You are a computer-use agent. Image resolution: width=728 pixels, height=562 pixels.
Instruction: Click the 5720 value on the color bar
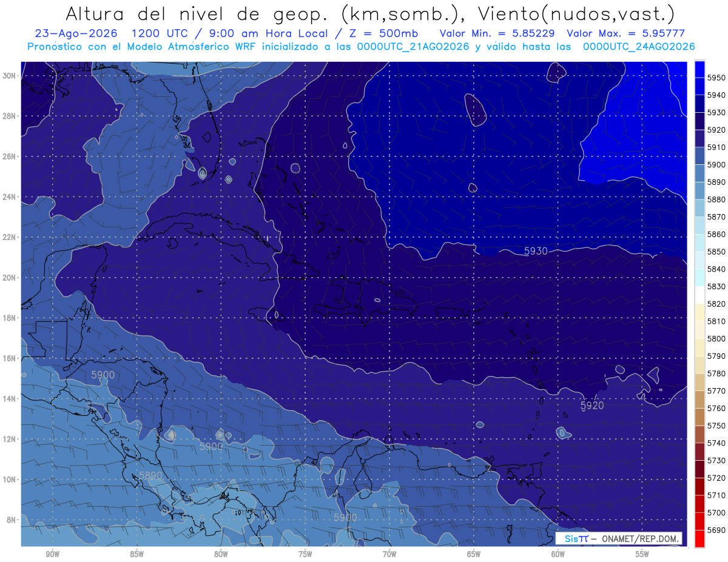[716, 478]
